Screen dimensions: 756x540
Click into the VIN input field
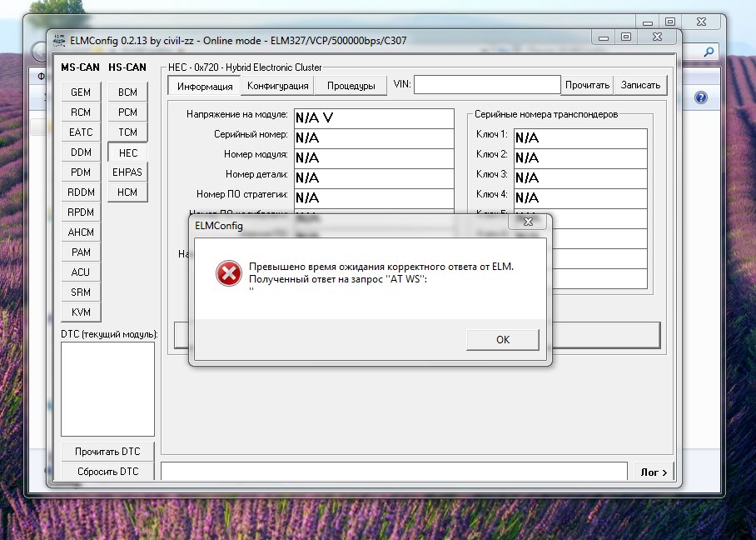point(487,84)
